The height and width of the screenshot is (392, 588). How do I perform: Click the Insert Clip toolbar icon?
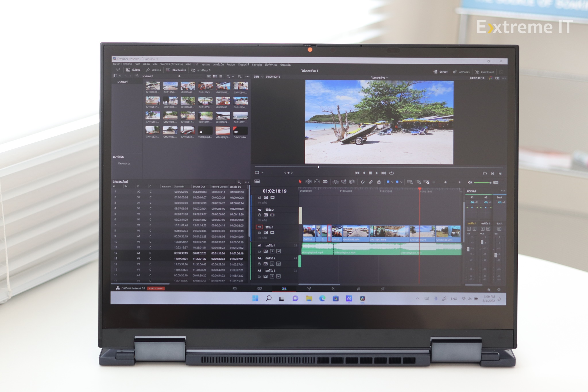click(335, 182)
